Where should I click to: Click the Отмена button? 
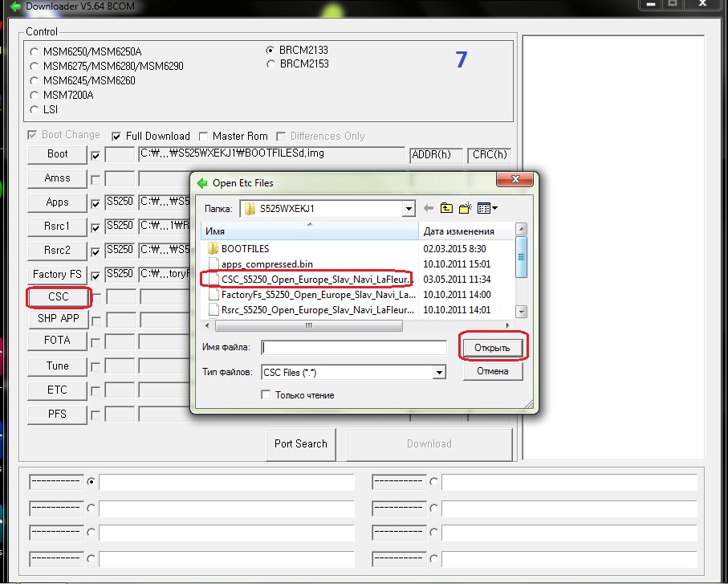pyautogui.click(x=493, y=371)
